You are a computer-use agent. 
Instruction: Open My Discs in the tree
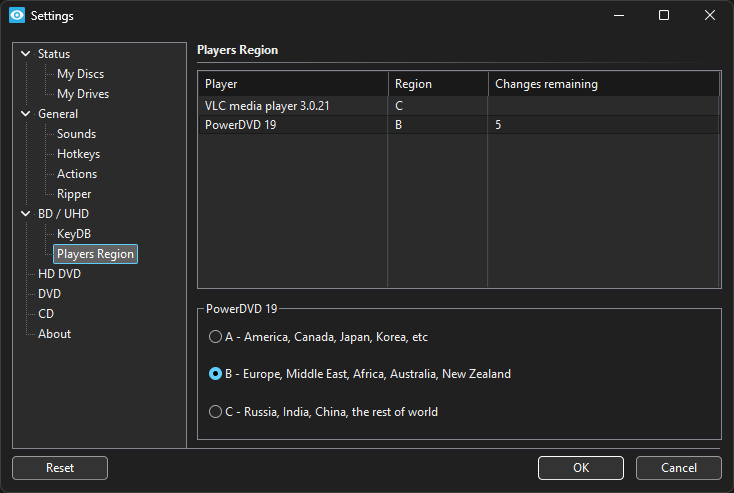81,74
